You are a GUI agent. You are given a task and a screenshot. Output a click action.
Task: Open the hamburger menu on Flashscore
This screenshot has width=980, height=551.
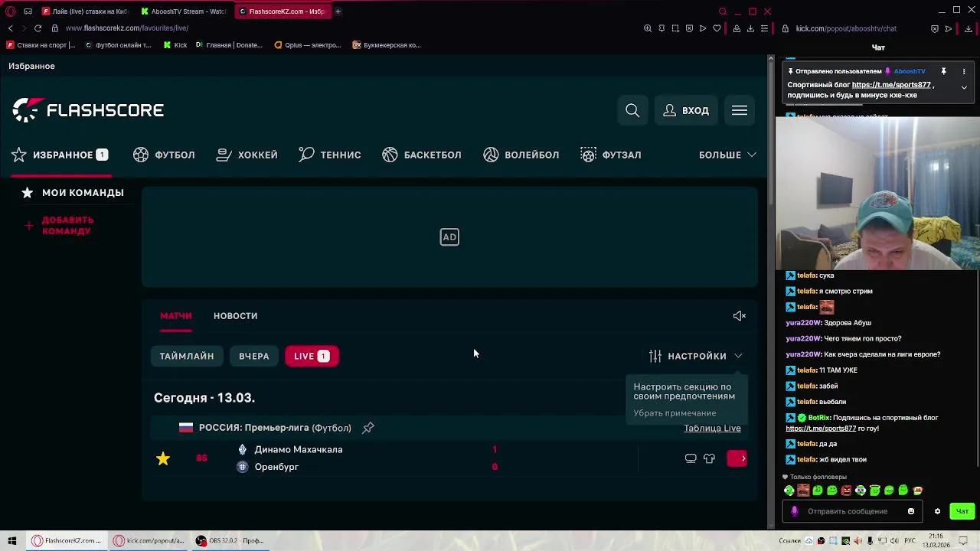[x=740, y=111]
